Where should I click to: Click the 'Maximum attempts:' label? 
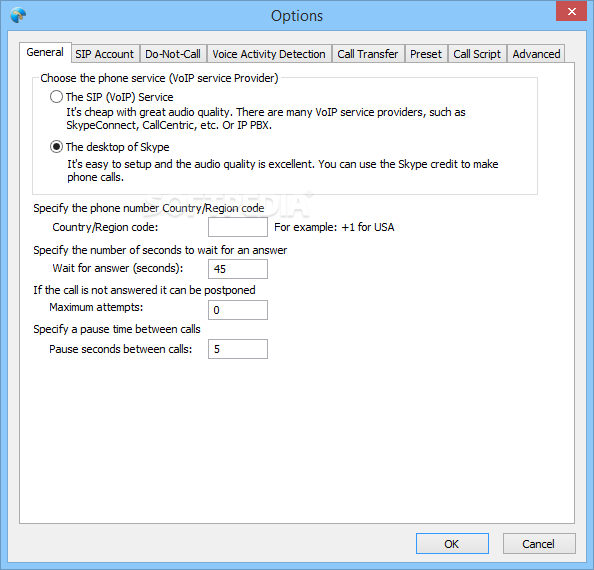point(96,307)
